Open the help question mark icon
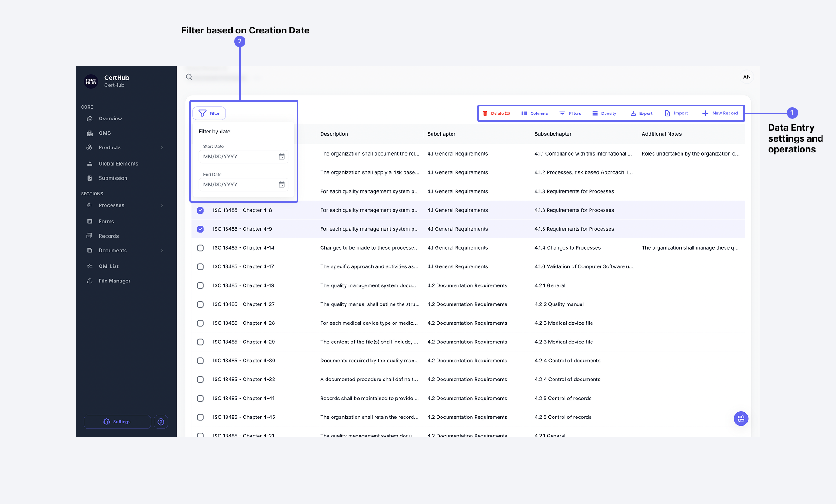The image size is (836, 504). click(161, 422)
